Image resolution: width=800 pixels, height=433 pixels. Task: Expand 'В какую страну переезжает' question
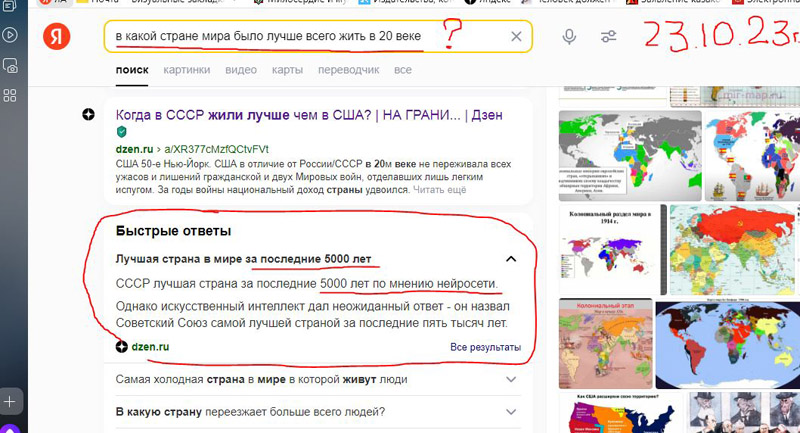coord(511,411)
